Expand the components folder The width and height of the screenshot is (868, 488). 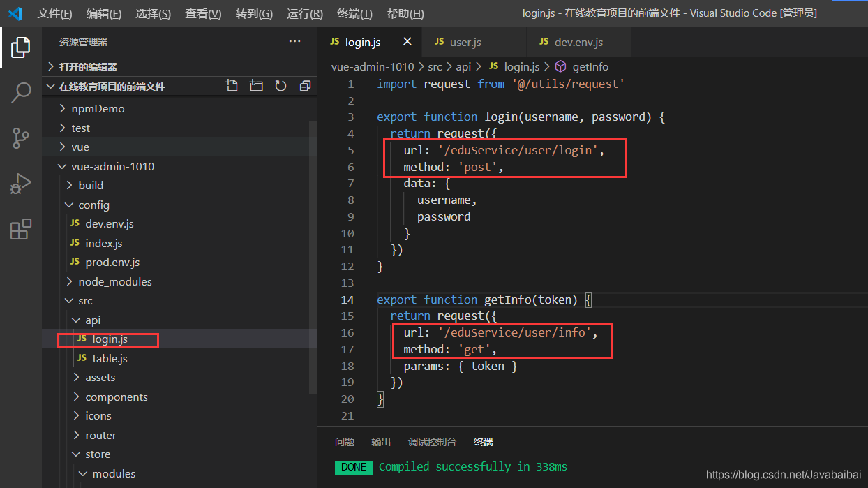(x=76, y=397)
